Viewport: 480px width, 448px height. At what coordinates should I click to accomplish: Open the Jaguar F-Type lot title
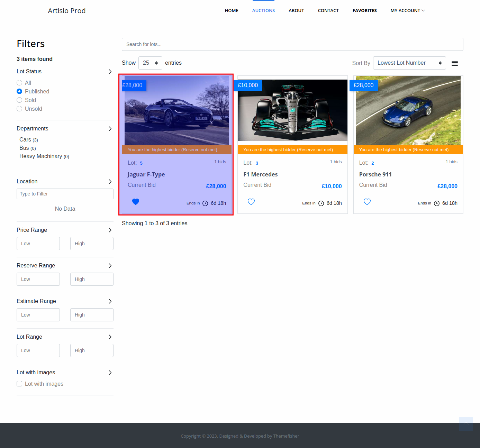[x=146, y=174]
